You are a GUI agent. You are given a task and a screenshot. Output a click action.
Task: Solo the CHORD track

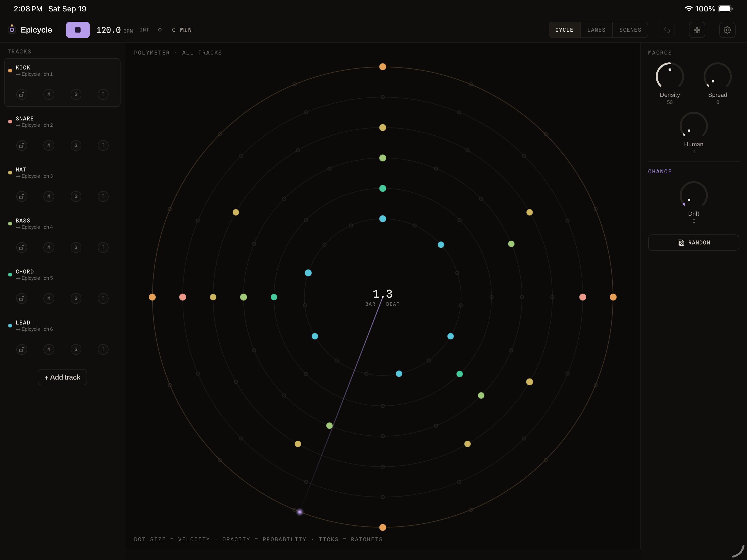pos(76,298)
